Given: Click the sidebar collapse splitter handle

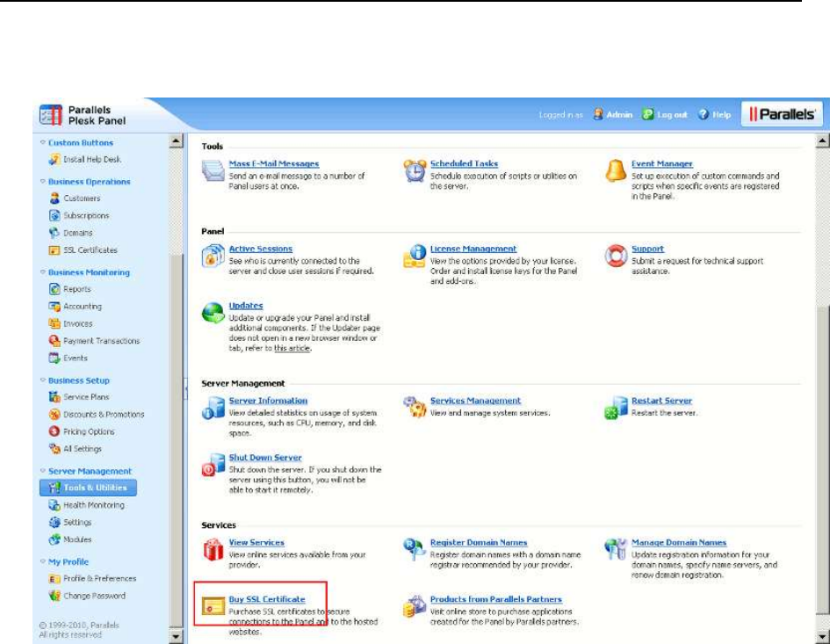Looking at the screenshot, I should coord(186,388).
